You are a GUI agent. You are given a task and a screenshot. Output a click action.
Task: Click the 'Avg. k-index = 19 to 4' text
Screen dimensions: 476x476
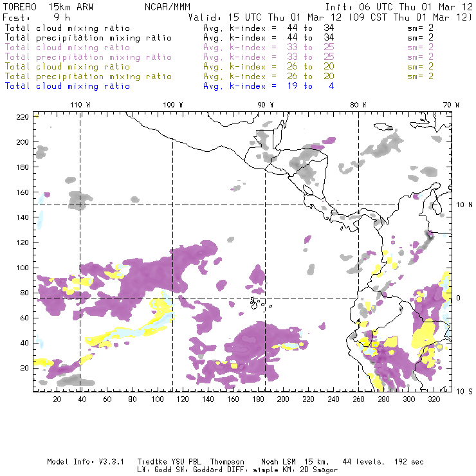pos(268,86)
